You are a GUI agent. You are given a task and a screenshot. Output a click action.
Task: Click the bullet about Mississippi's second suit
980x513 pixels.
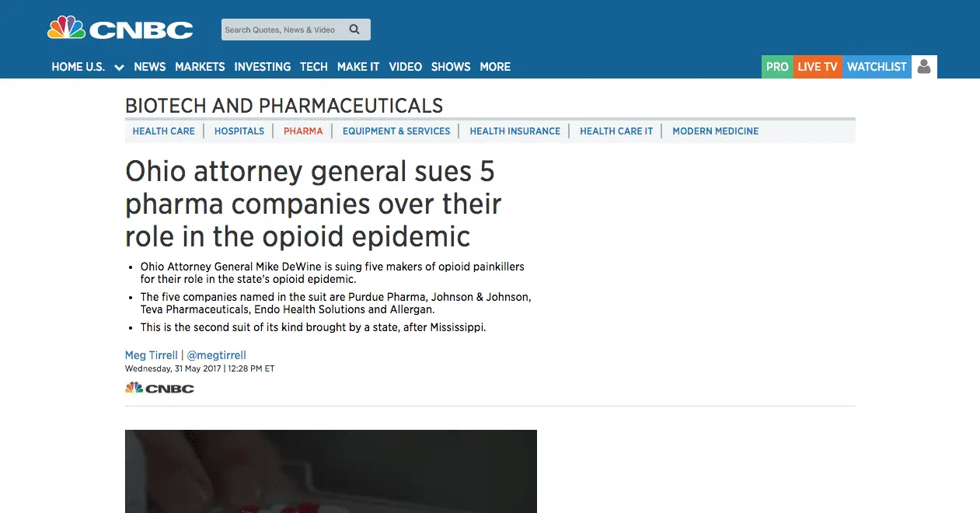(313, 327)
